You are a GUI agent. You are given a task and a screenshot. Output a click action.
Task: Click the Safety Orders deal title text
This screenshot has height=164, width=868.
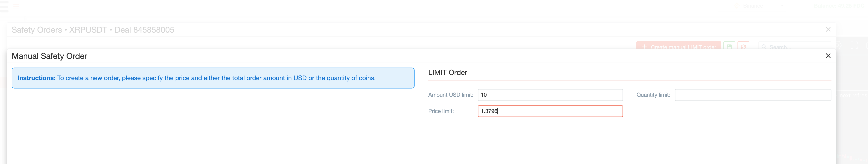coord(93,30)
